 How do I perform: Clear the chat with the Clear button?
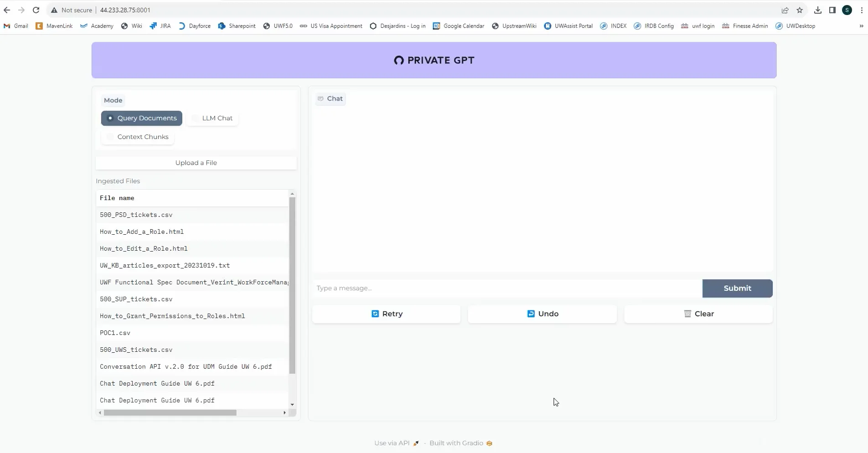(x=698, y=314)
